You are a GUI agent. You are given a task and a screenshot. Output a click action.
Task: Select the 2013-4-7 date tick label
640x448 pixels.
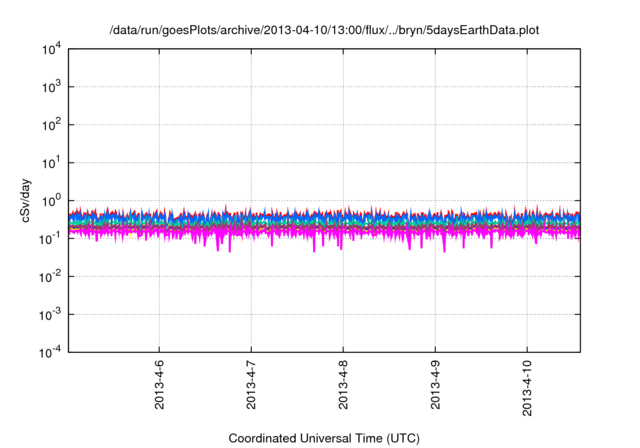[x=251, y=385]
